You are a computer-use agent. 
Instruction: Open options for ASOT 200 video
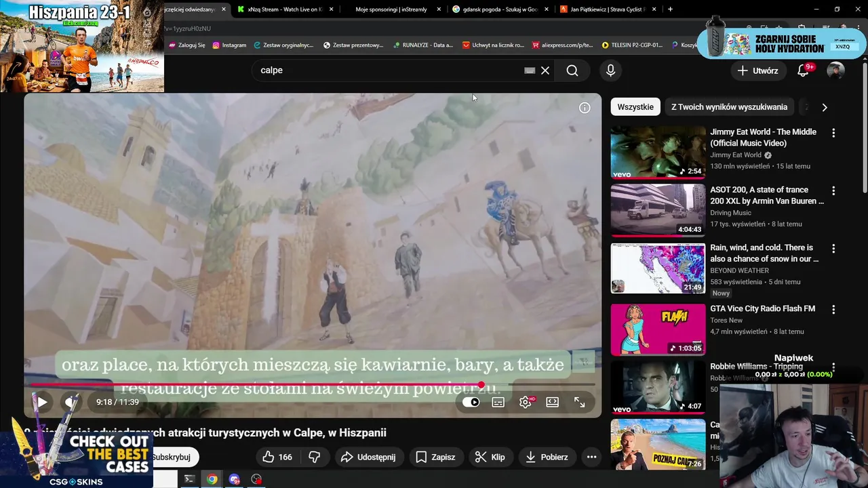pos(833,191)
